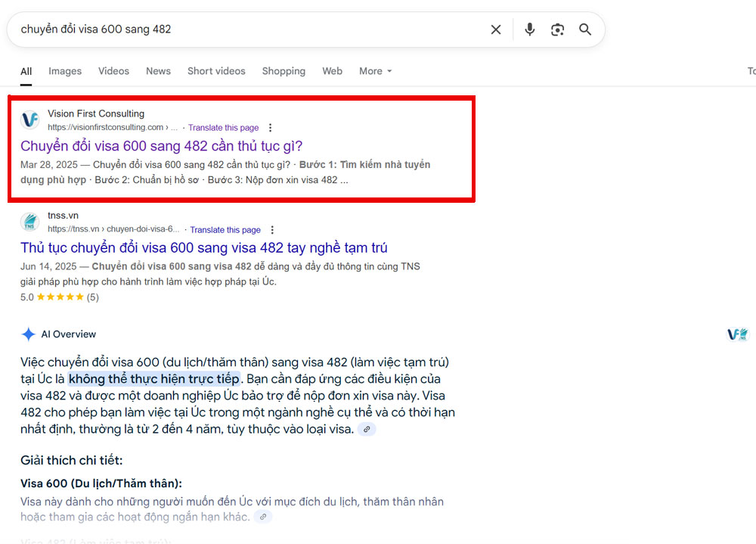756x544 pixels.
Task: Open more options for Vision First result
Action: pyautogui.click(x=271, y=128)
